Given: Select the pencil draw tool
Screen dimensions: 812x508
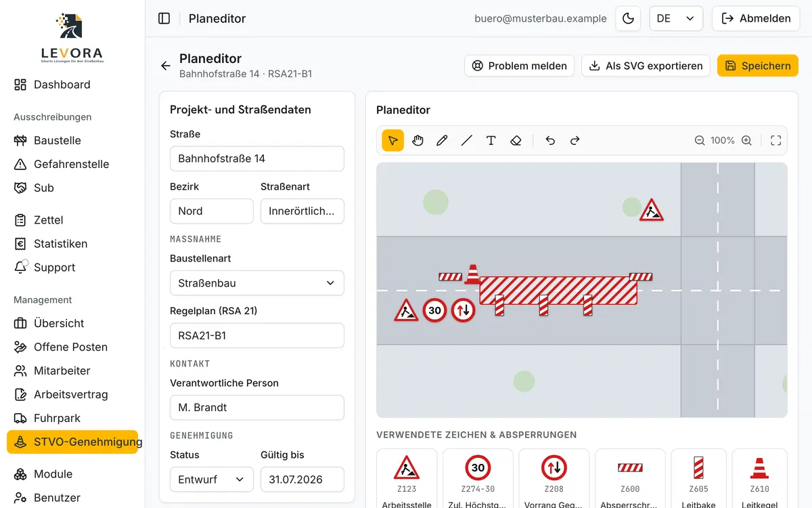Looking at the screenshot, I should pos(442,140).
